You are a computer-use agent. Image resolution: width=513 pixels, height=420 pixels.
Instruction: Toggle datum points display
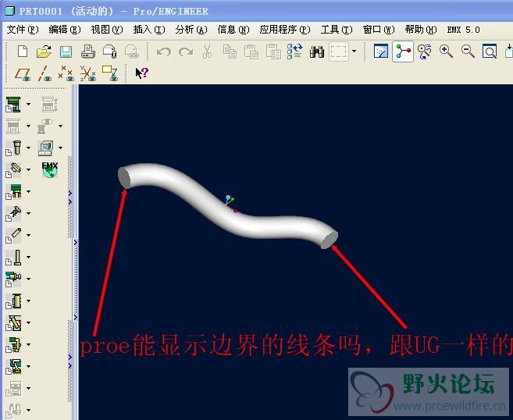coord(66,73)
